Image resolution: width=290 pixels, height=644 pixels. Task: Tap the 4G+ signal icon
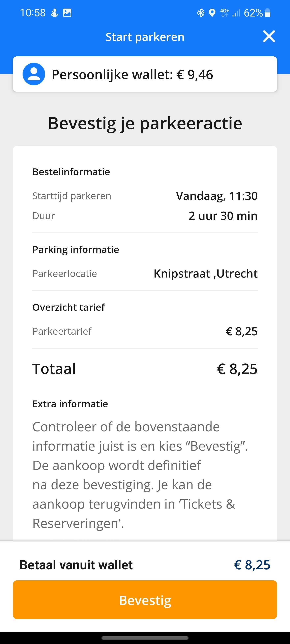[x=224, y=13]
